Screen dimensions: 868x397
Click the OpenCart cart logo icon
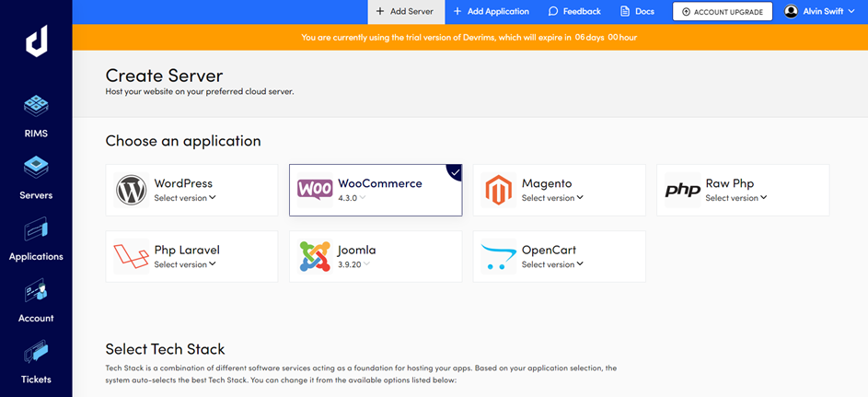pos(499,256)
